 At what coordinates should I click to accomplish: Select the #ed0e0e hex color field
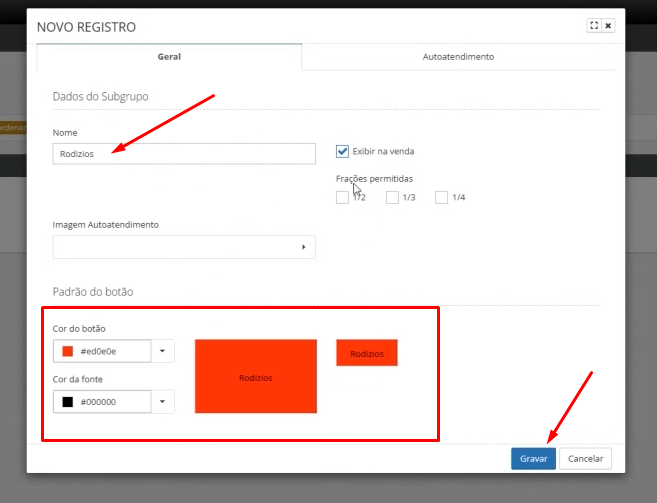click(112, 351)
